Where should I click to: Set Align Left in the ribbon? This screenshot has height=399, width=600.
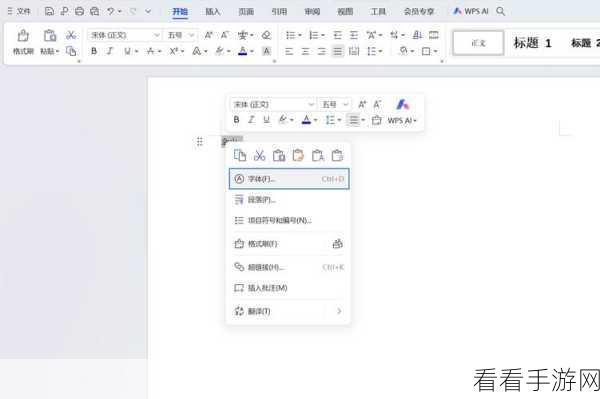click(x=289, y=51)
